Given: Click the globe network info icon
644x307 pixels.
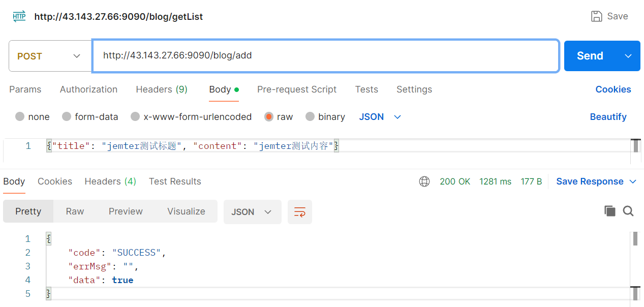Looking at the screenshot, I should point(424,181).
